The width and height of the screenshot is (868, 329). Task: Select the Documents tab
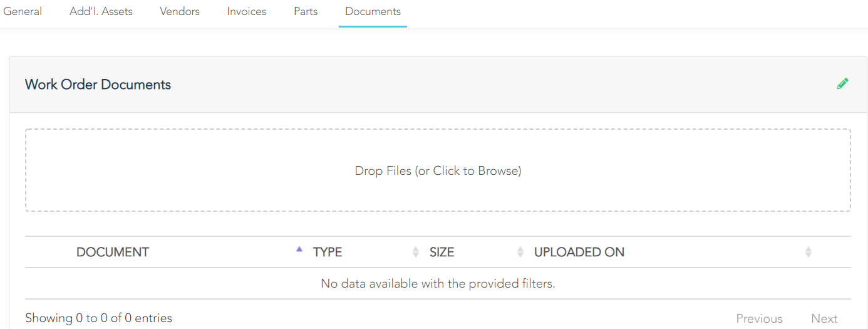tap(373, 11)
